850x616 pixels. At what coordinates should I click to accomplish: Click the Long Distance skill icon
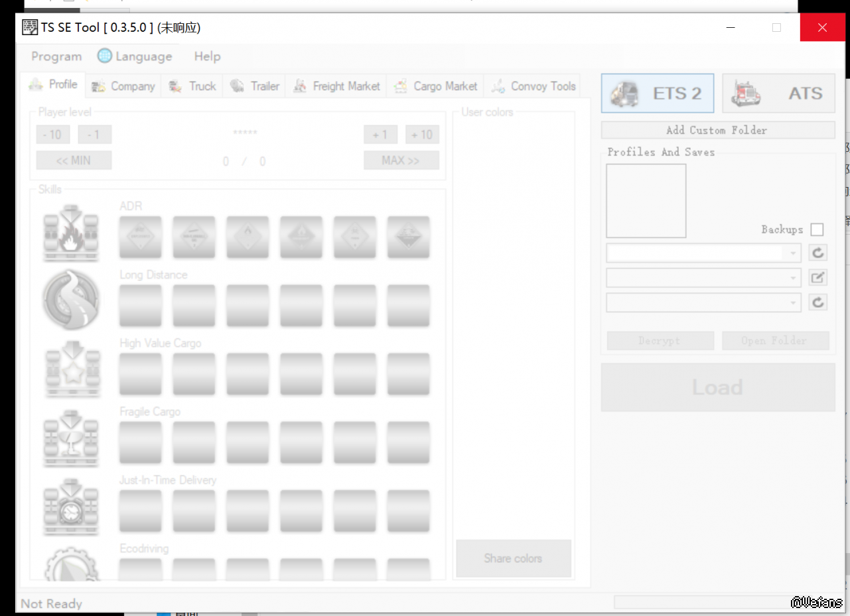click(71, 301)
